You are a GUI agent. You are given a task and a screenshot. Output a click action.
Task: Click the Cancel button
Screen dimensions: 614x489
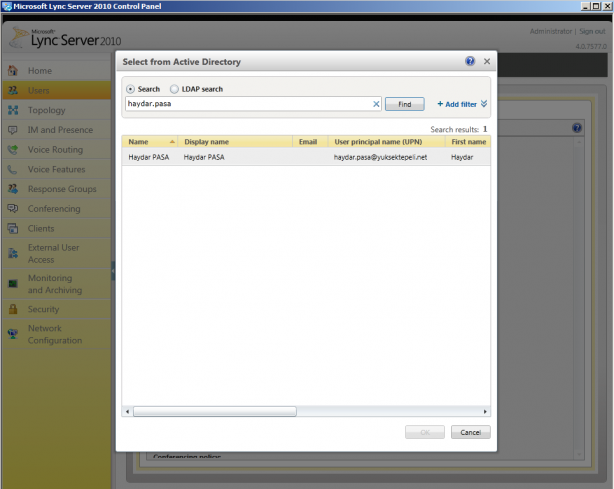pos(471,432)
